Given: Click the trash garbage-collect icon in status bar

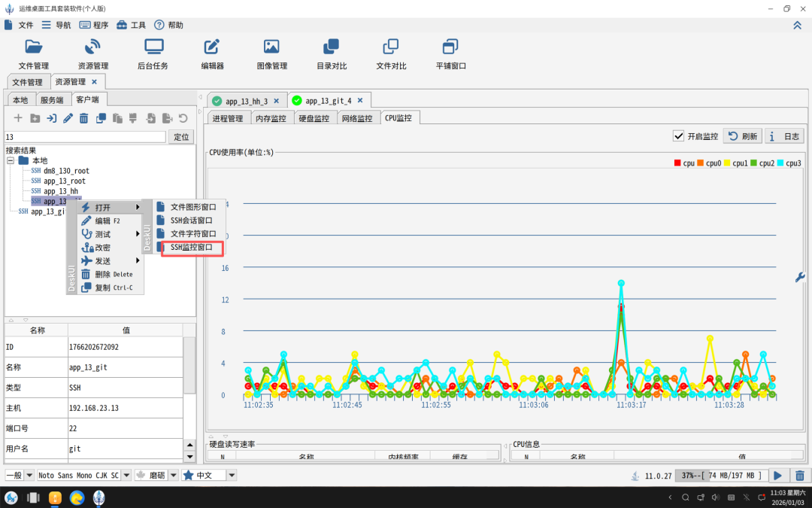Looking at the screenshot, I should pos(799,476).
